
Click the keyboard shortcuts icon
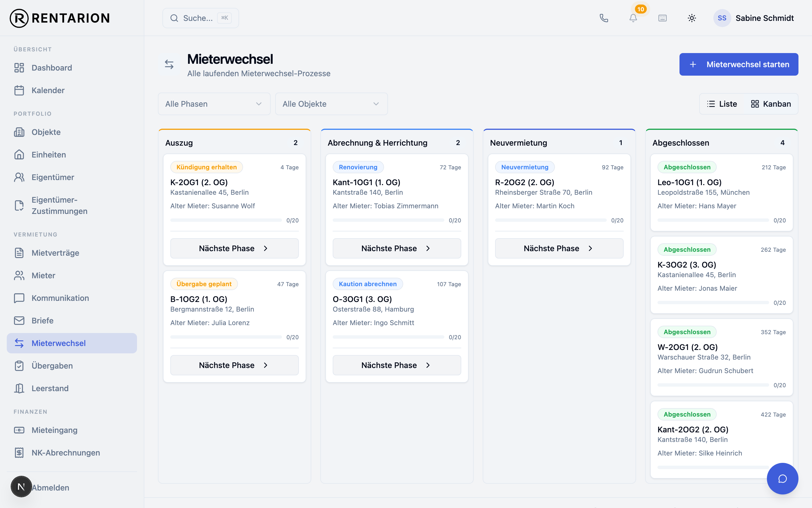[x=662, y=18]
